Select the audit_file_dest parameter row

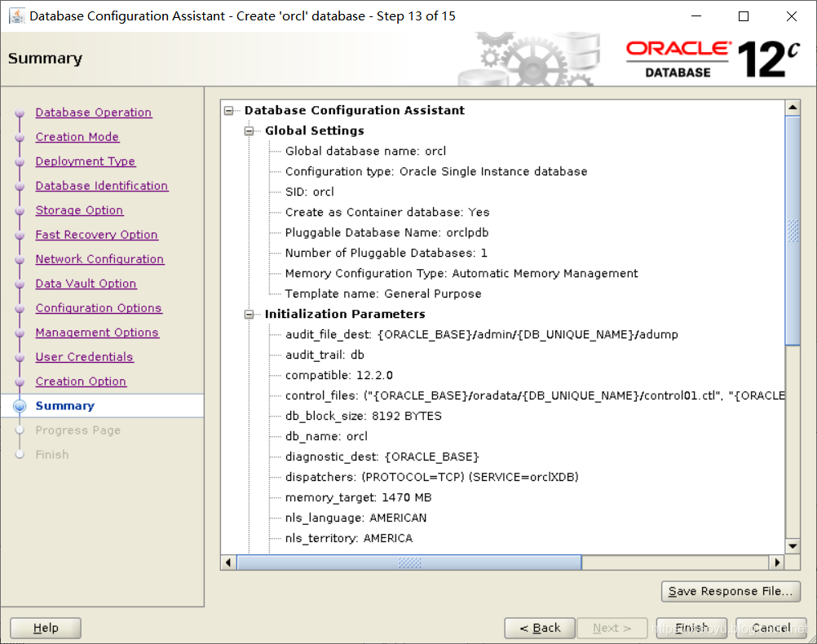(481, 334)
